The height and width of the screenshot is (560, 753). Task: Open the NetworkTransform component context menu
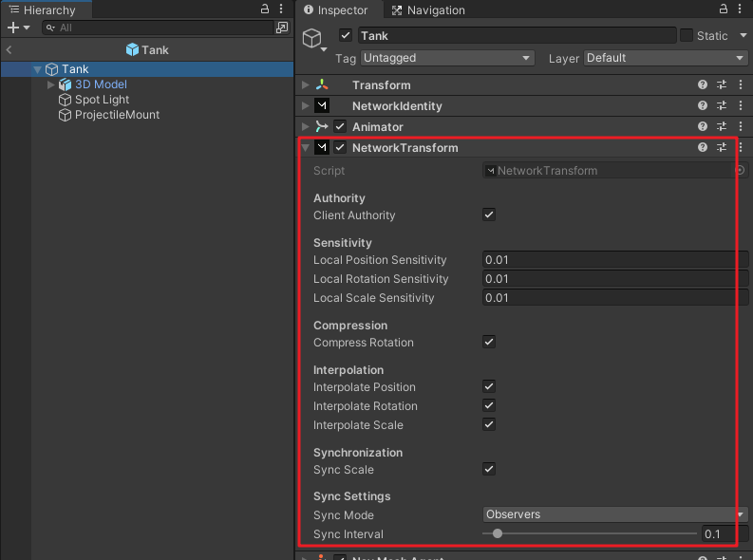pyautogui.click(x=741, y=147)
